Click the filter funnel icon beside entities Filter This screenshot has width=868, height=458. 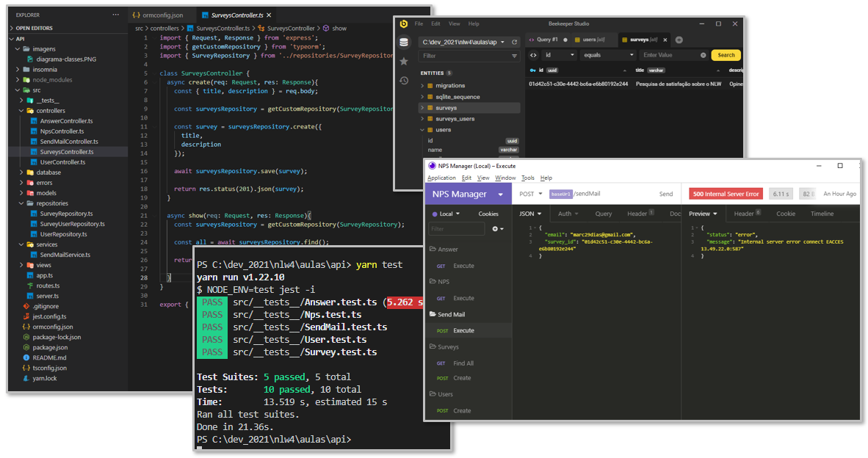(x=514, y=56)
